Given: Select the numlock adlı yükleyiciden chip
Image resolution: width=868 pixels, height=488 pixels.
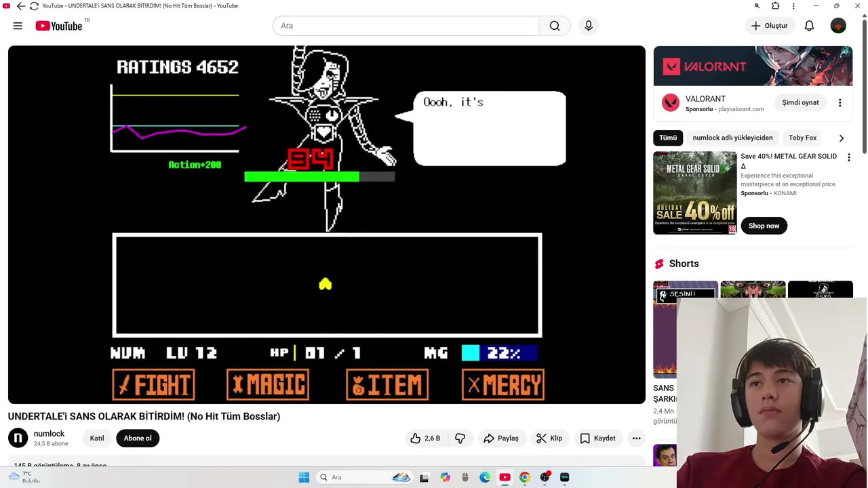Looking at the screenshot, I should tap(732, 138).
